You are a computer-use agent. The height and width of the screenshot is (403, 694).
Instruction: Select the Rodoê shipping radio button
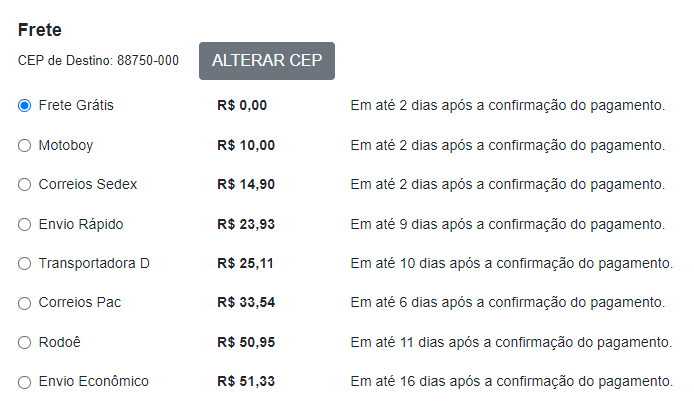click(x=24, y=342)
